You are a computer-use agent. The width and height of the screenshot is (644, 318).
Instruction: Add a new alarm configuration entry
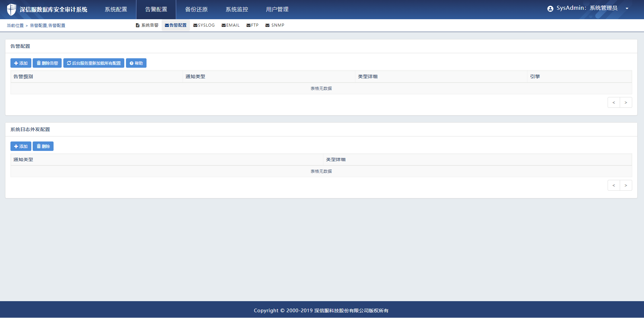pyautogui.click(x=21, y=63)
